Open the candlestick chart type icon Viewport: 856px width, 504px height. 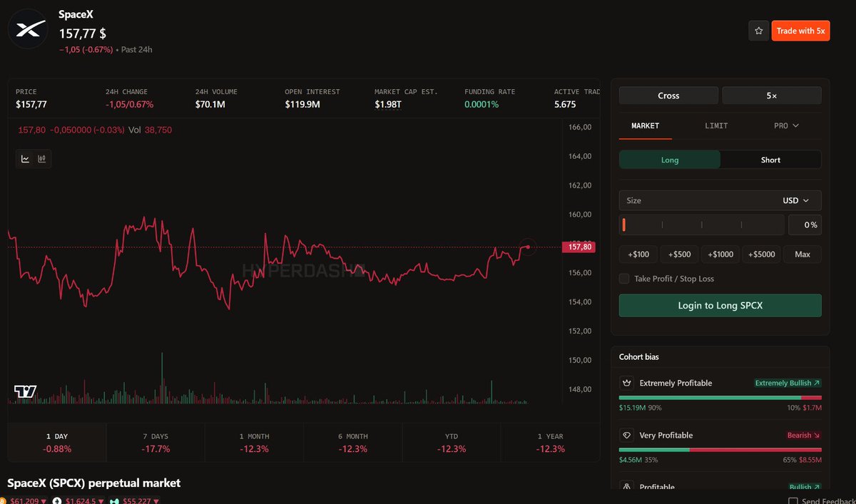pos(42,159)
